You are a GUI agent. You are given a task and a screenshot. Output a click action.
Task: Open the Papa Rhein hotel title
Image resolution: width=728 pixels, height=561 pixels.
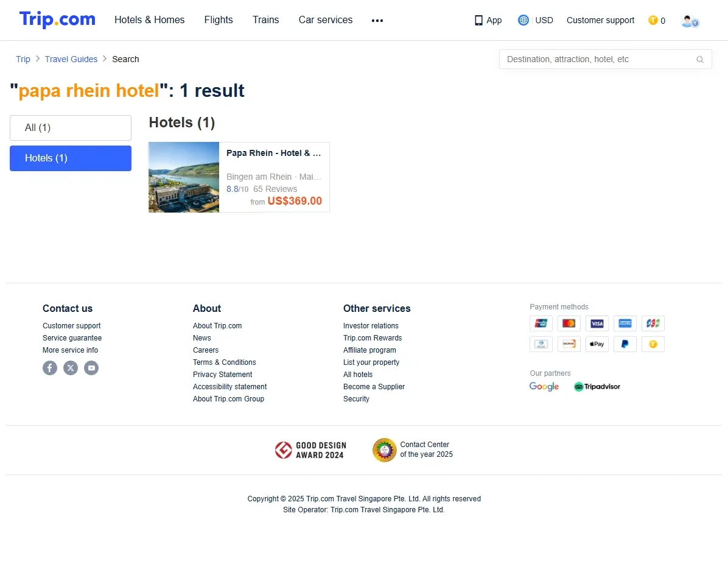point(273,153)
